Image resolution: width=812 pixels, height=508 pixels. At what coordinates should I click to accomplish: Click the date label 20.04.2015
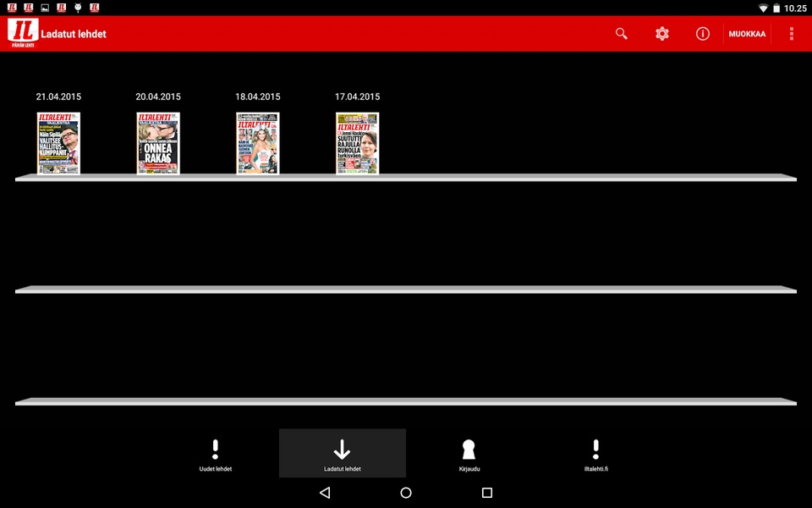(x=158, y=97)
